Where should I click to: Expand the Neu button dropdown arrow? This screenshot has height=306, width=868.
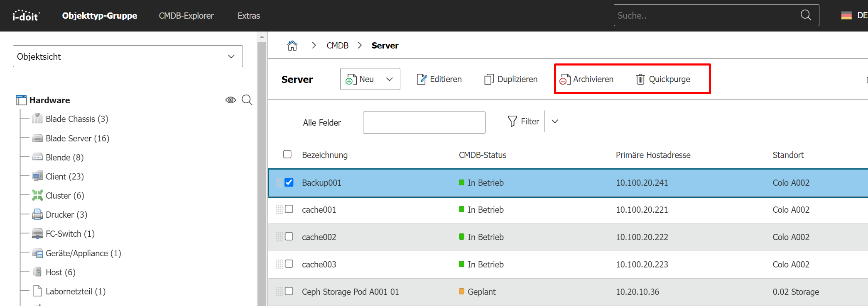pyautogui.click(x=390, y=79)
